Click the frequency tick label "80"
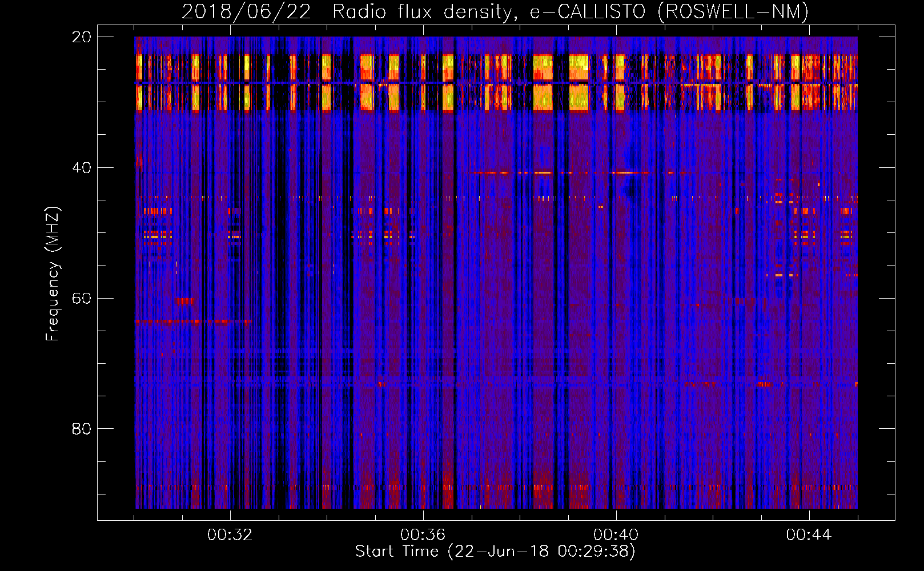The height and width of the screenshot is (571, 924). click(x=82, y=429)
